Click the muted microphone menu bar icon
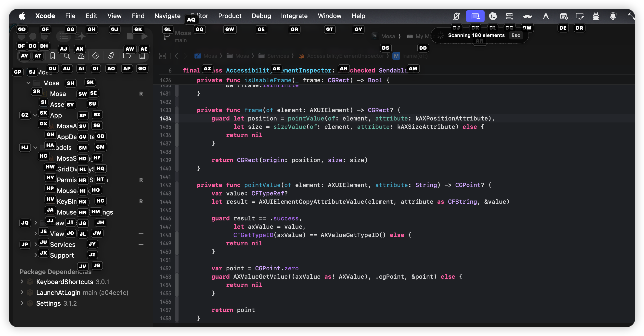 [x=457, y=16]
